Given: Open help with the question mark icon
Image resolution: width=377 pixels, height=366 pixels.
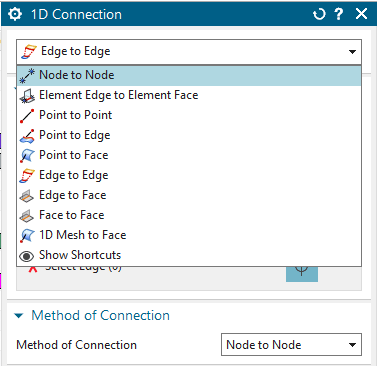Looking at the screenshot, I should point(339,14).
